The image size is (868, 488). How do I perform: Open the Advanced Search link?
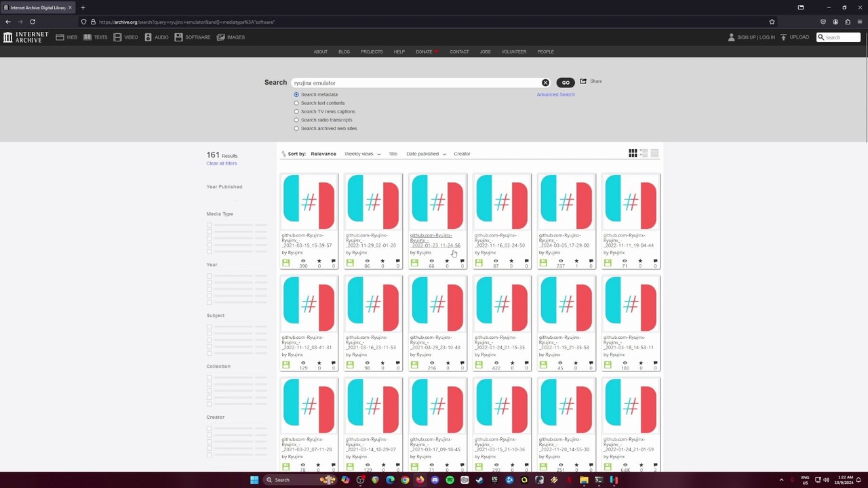click(556, 95)
